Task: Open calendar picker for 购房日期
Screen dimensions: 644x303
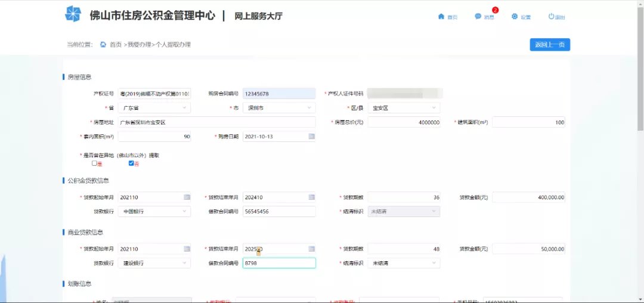Action: click(311, 137)
